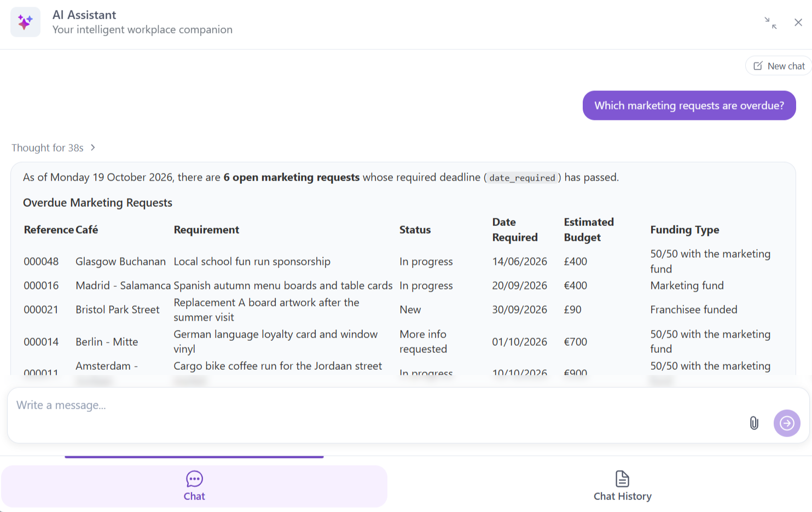
Task: Click reference number 000048
Action: [41, 261]
